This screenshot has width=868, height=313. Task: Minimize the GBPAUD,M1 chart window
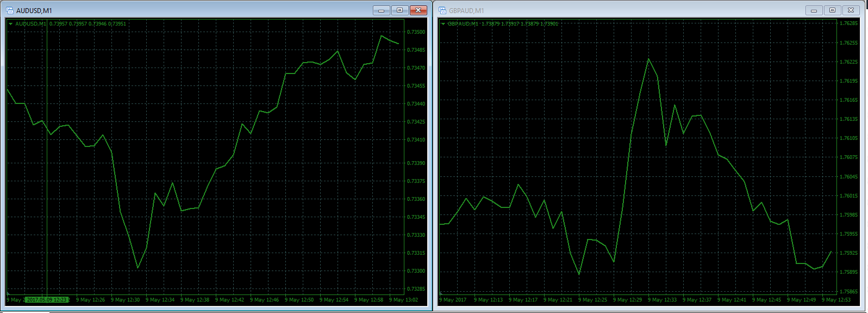tap(814, 10)
